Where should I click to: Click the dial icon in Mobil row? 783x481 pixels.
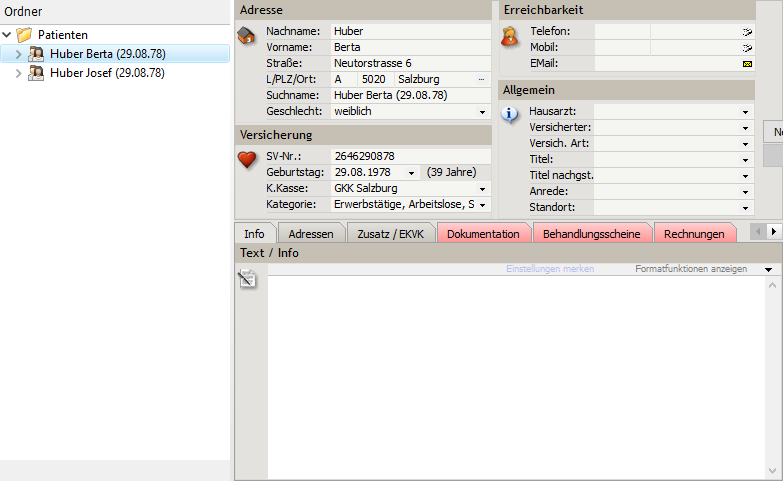[746, 48]
